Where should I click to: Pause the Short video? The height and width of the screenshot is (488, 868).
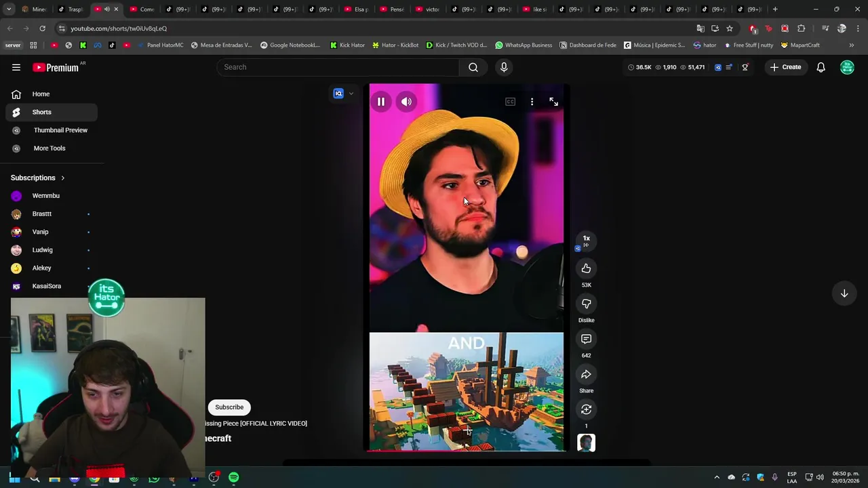pos(381,102)
